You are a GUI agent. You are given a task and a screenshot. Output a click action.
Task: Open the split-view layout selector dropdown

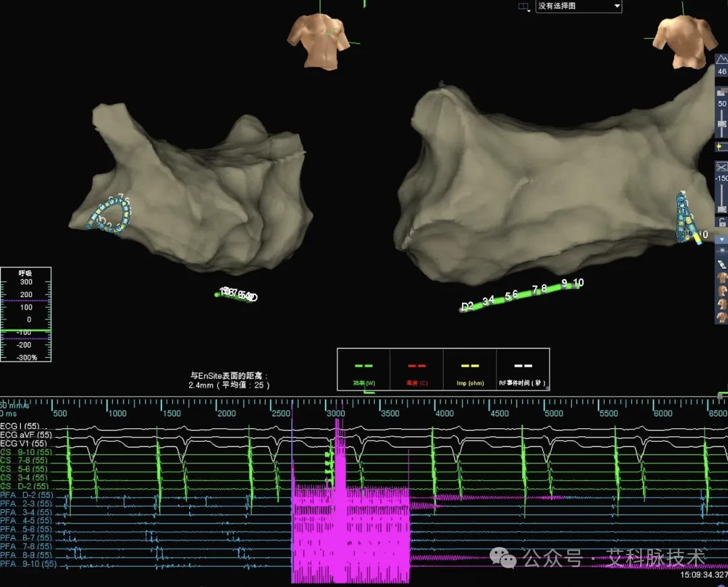524,7
